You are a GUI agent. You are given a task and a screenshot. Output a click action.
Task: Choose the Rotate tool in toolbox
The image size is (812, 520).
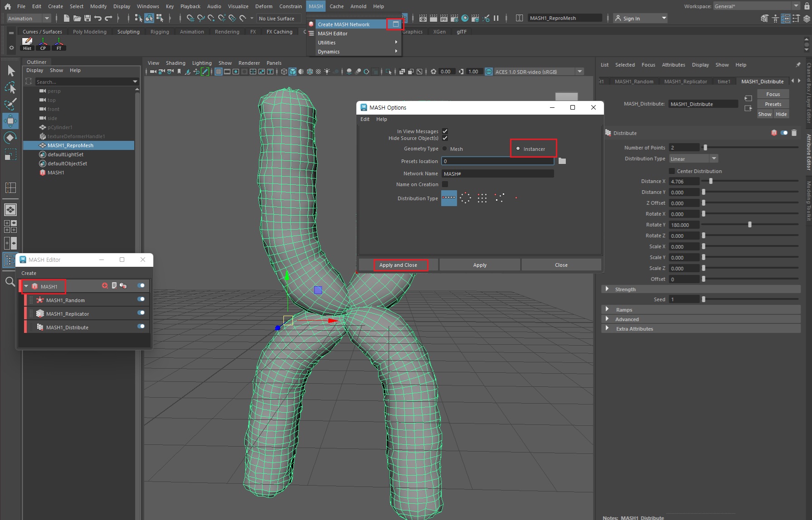tap(10, 138)
